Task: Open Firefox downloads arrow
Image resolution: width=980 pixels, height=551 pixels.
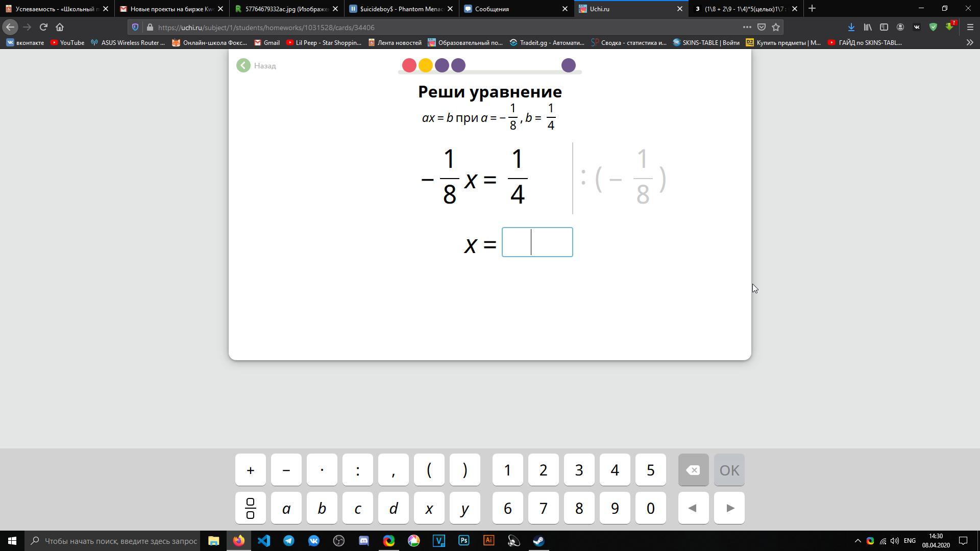Action: (x=851, y=27)
